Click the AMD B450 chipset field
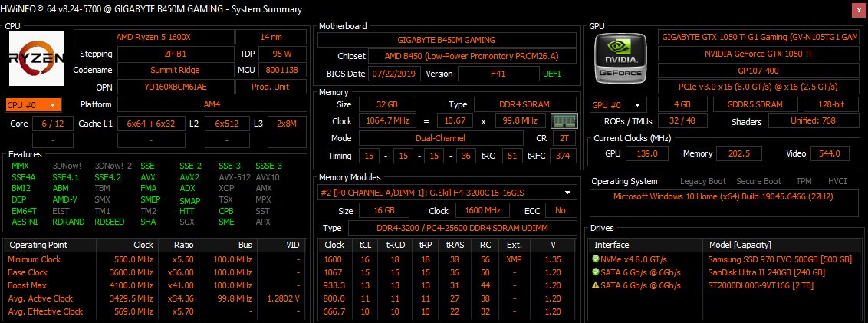868x323 pixels. [472, 57]
